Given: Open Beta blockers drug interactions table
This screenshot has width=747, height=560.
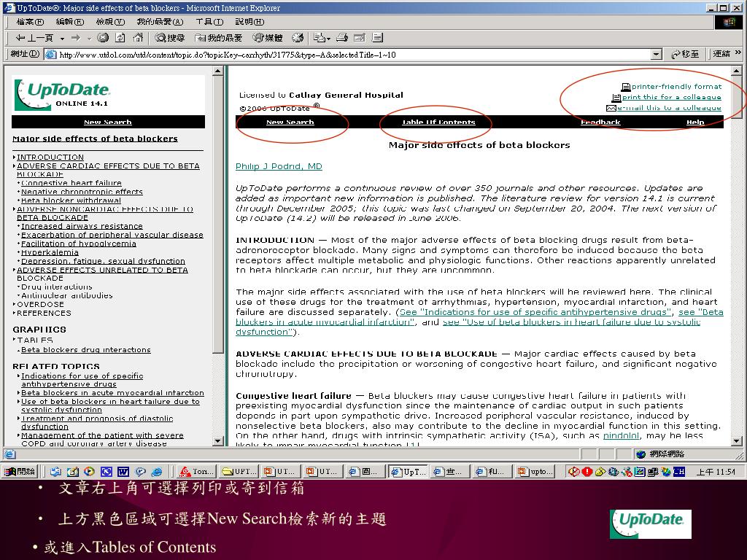Looking at the screenshot, I should [86, 349].
